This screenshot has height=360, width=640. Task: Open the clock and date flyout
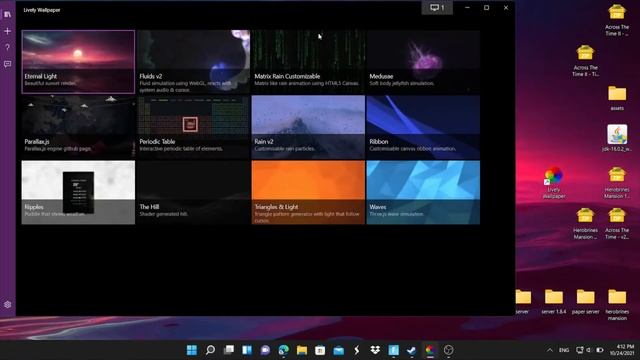tap(622, 349)
